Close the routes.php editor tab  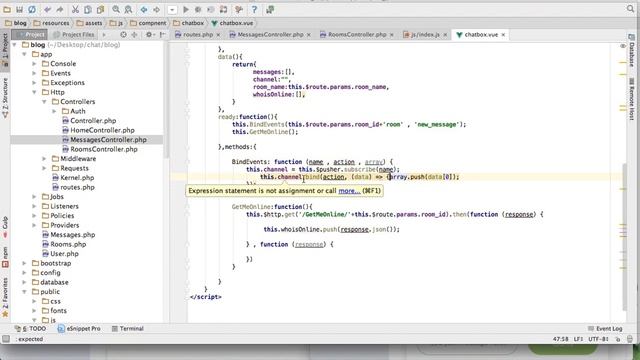tap(218, 35)
